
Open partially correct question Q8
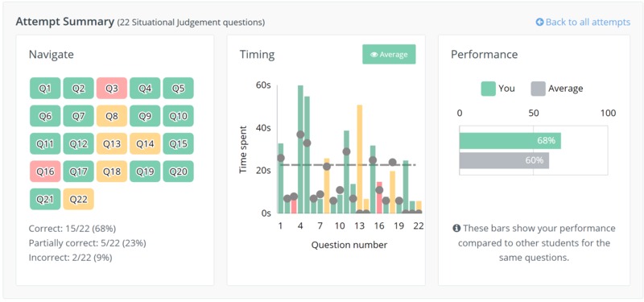(112, 116)
